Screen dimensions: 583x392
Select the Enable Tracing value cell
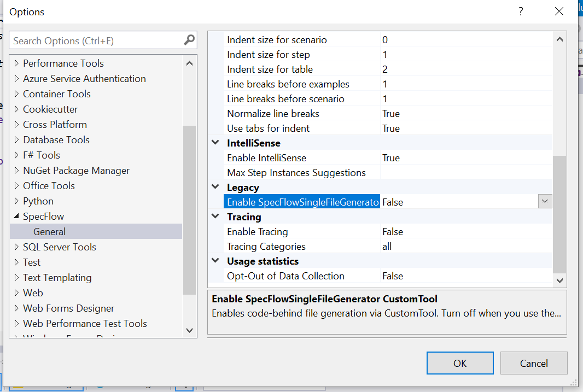(466, 232)
